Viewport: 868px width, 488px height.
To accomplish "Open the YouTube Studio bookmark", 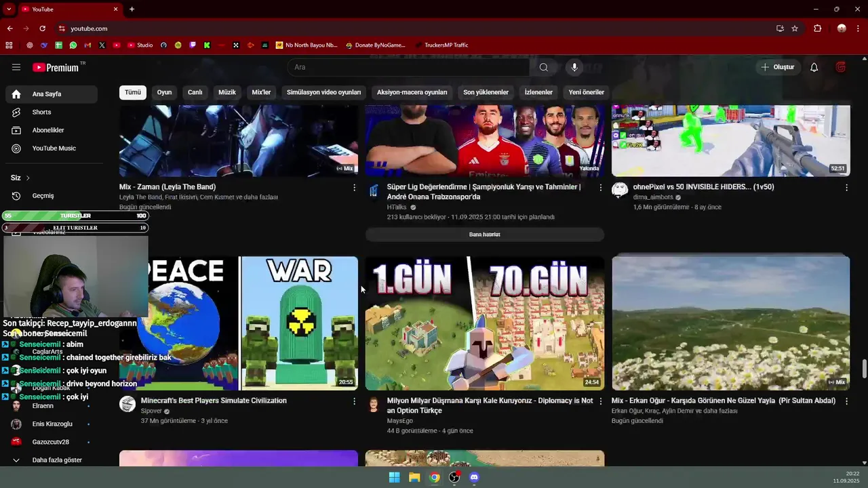I will point(140,45).
